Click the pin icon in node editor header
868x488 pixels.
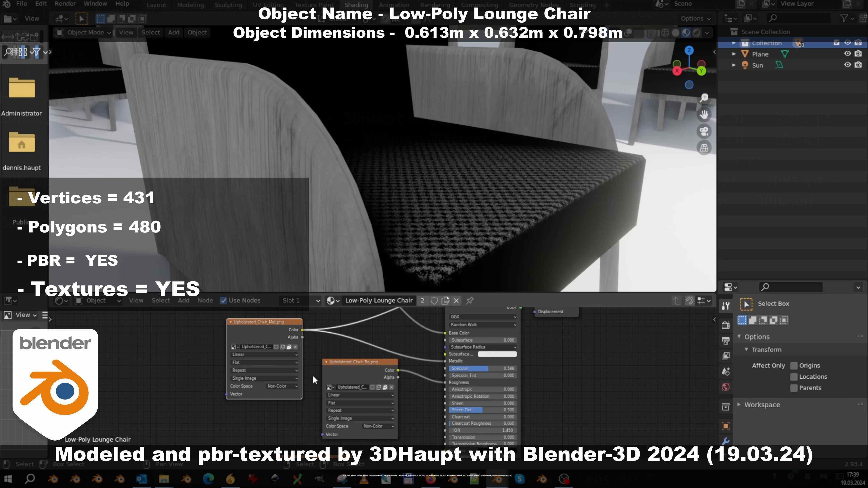(x=470, y=300)
